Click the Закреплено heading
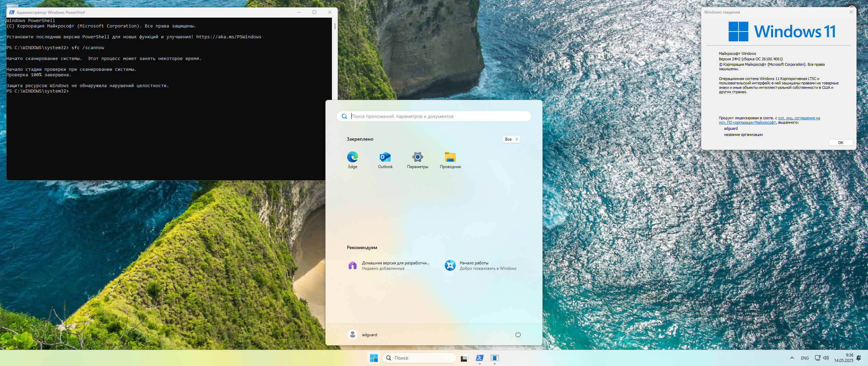The image size is (868, 366). click(360, 139)
